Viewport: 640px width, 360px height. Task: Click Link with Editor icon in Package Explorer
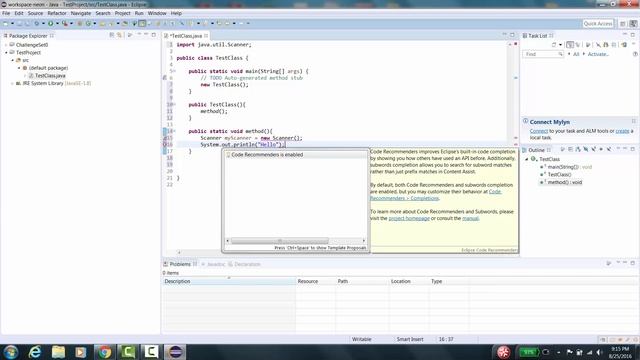pos(120,36)
